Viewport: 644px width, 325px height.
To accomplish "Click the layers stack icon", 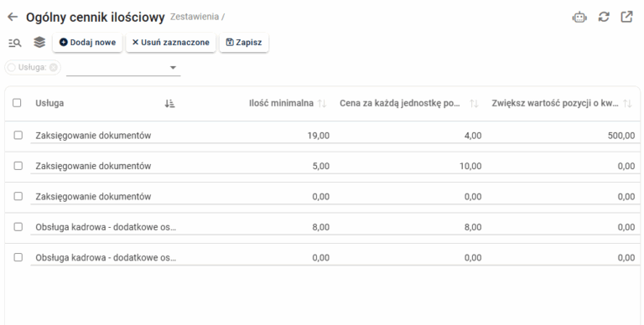I will click(39, 42).
